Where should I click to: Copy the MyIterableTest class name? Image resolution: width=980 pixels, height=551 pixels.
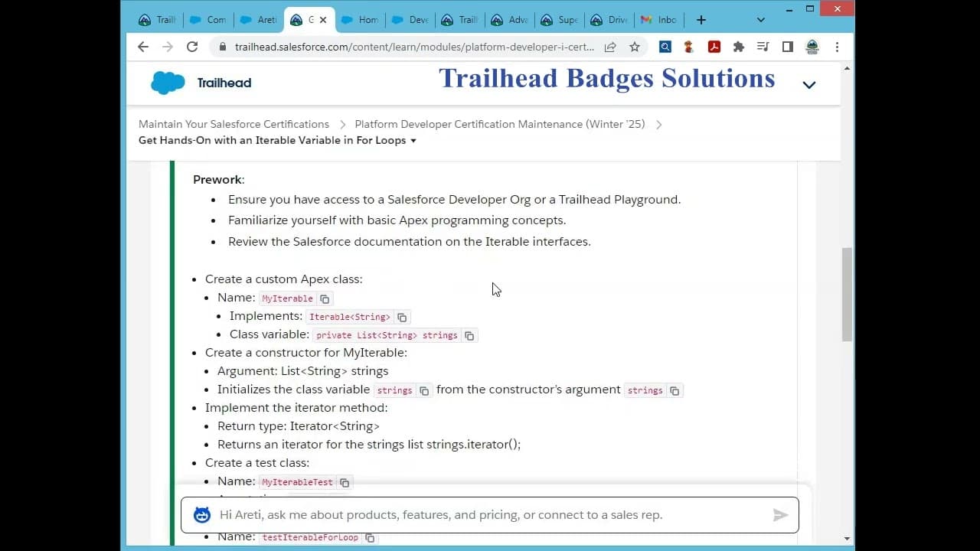coord(345,482)
